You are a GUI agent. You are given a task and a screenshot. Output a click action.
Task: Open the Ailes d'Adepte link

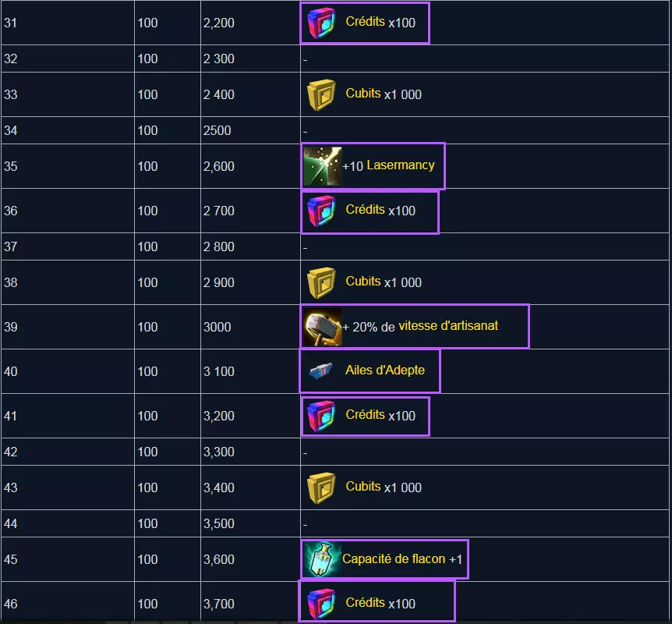[385, 370]
